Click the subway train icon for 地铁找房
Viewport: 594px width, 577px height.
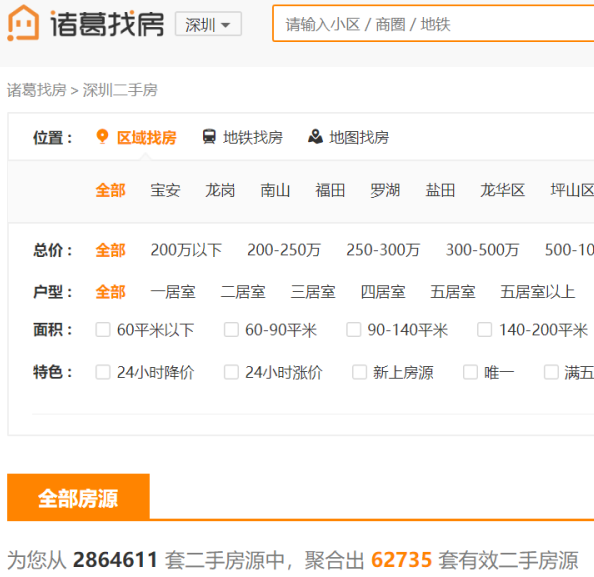[209, 137]
